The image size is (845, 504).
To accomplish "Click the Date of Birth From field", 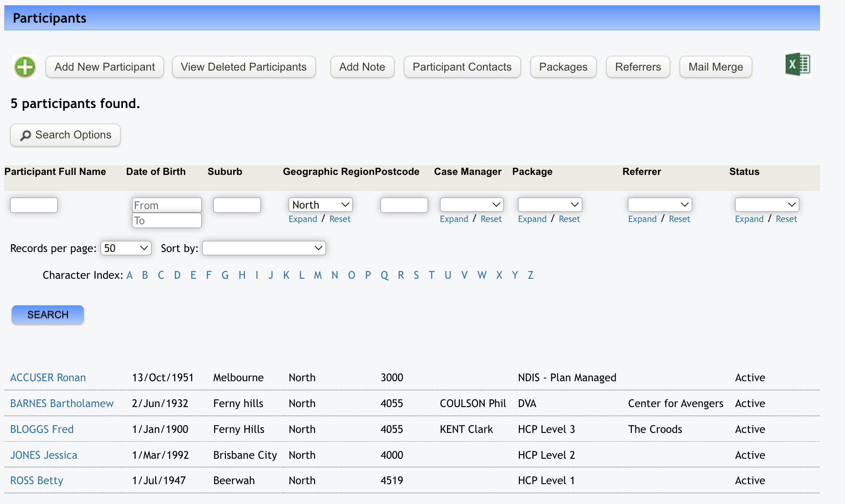I will [166, 205].
